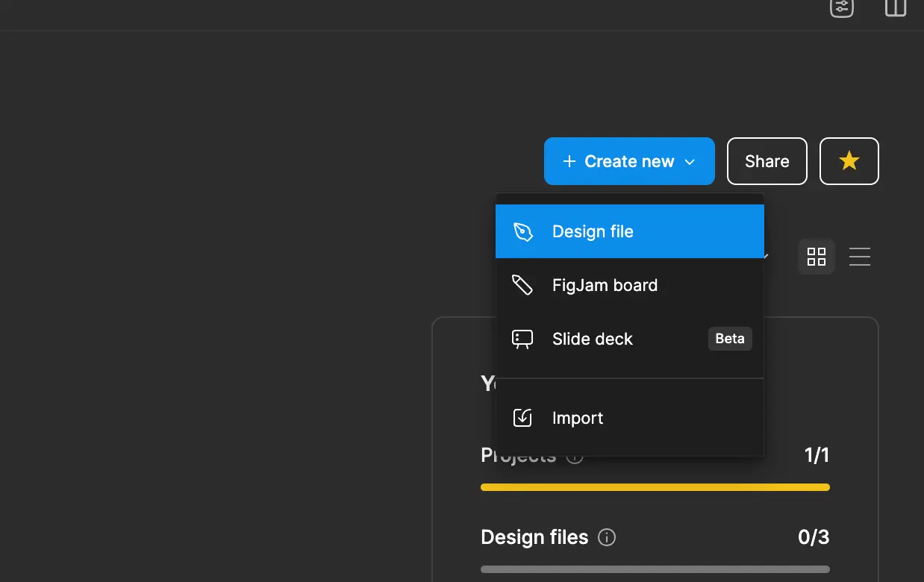924x582 pixels.
Task: Pick the Slide deck menu entry
Action: pos(592,339)
